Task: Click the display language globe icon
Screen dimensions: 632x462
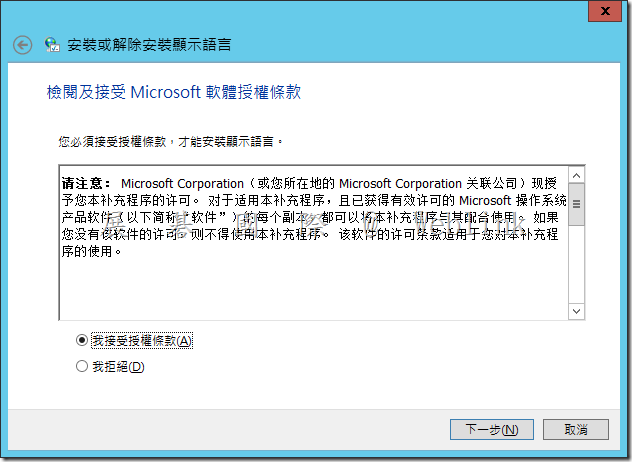Action: click(x=52, y=44)
